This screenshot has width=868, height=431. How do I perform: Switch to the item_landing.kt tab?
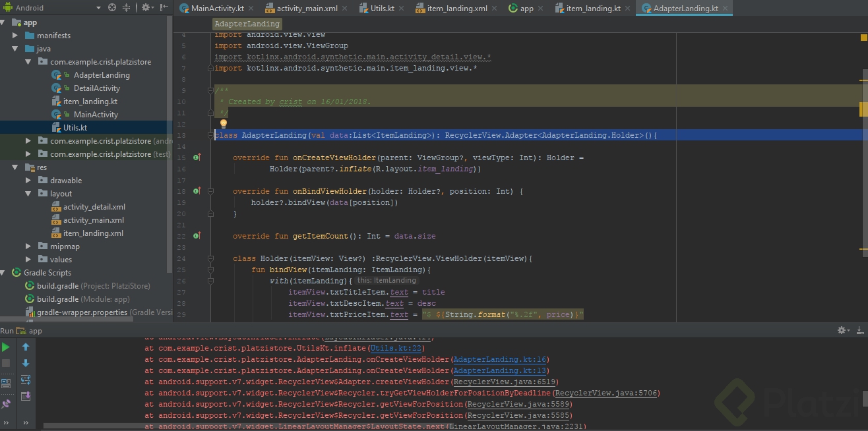(x=593, y=9)
